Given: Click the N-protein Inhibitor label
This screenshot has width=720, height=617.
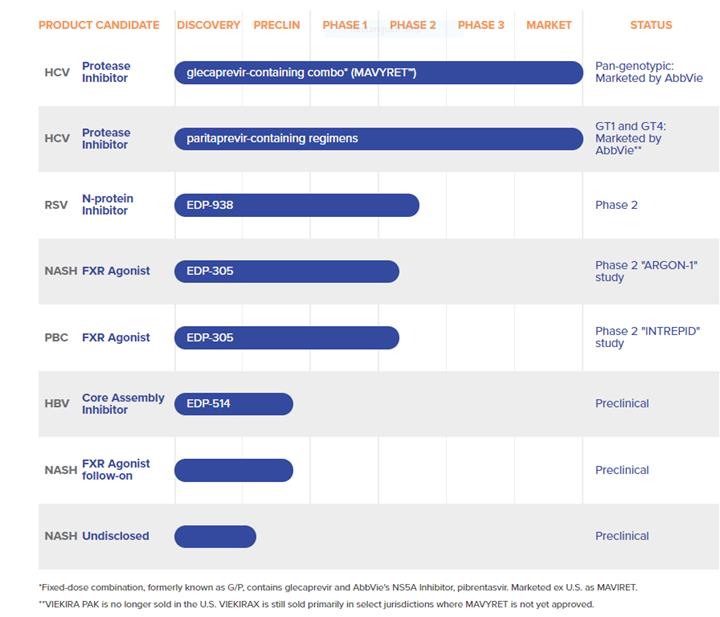Looking at the screenshot, I should tap(107, 205).
